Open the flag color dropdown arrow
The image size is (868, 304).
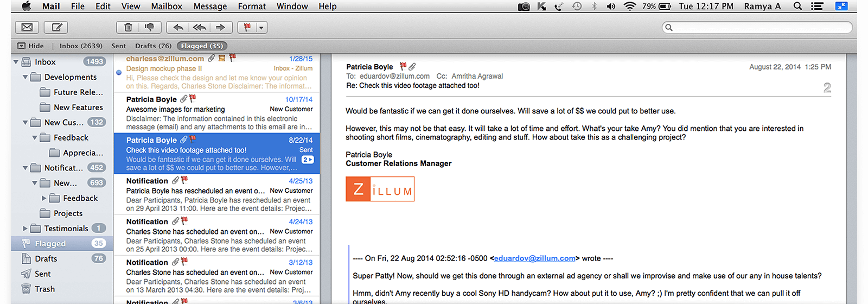pos(261,27)
